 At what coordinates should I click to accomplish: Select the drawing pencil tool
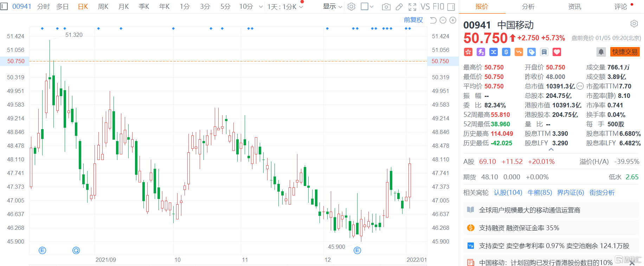click(x=399, y=7)
